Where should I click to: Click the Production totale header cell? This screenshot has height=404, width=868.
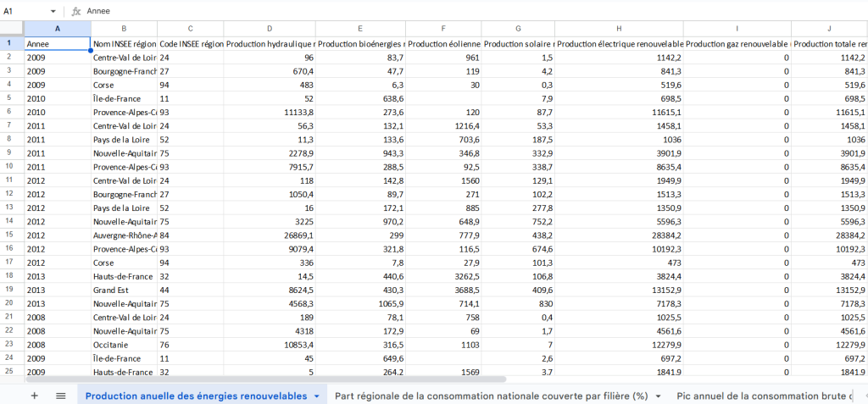coord(830,43)
